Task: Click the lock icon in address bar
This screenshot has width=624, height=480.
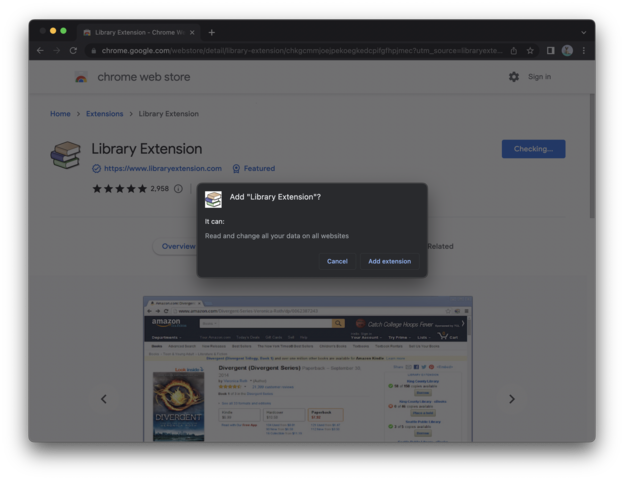Action: click(x=94, y=51)
